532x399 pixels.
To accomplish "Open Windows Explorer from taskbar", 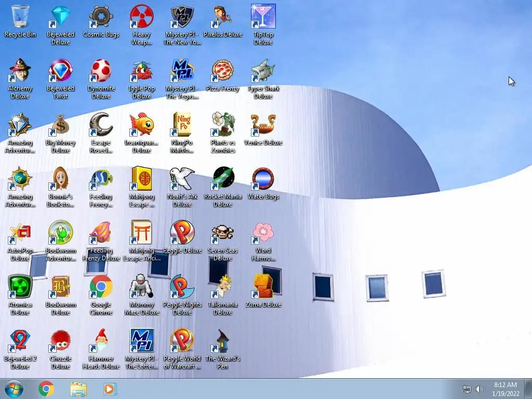I will click(78, 389).
